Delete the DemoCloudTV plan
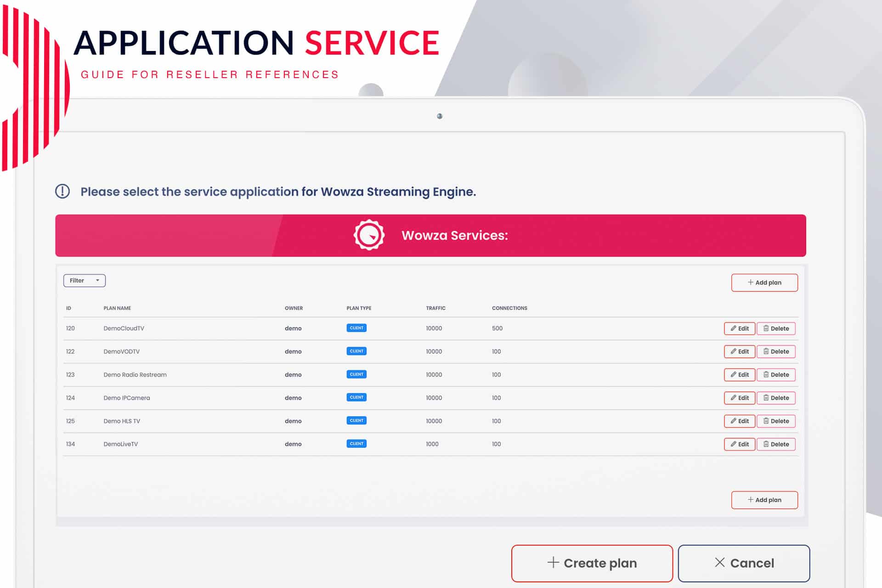Screen dimensions: 882x588 tap(776, 328)
